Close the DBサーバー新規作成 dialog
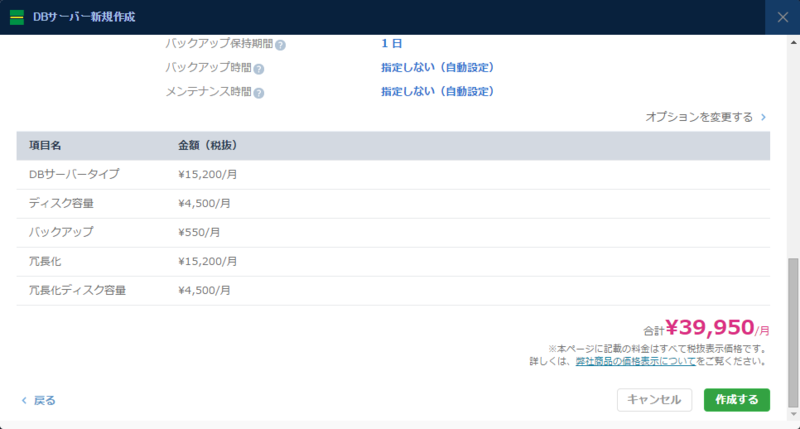The height and width of the screenshot is (429, 800). (783, 17)
